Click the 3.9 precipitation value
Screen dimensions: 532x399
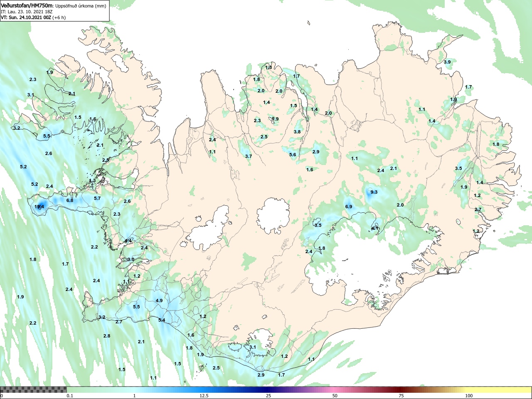point(447,62)
